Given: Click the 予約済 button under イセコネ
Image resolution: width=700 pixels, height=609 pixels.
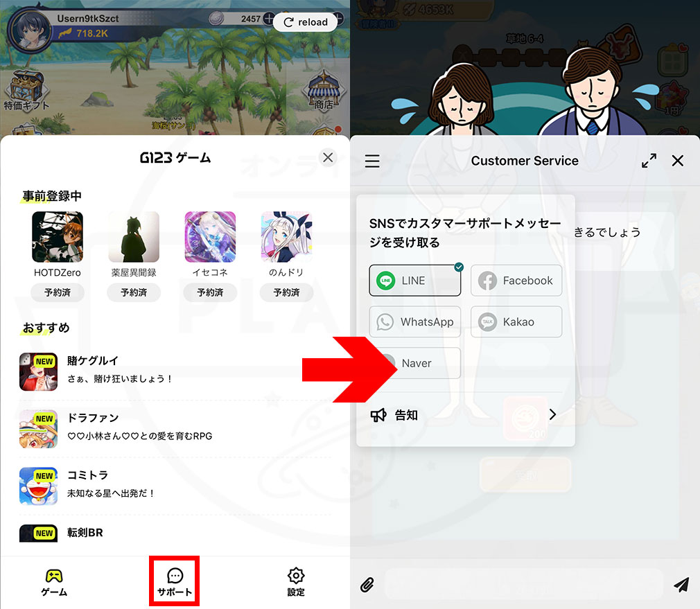Looking at the screenshot, I should 210,292.
